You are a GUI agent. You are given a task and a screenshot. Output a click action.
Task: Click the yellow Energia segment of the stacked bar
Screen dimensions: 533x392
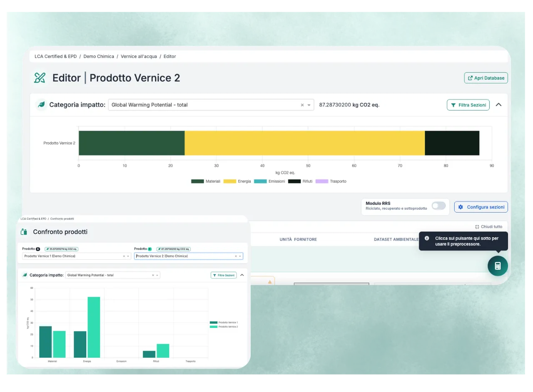coord(304,143)
